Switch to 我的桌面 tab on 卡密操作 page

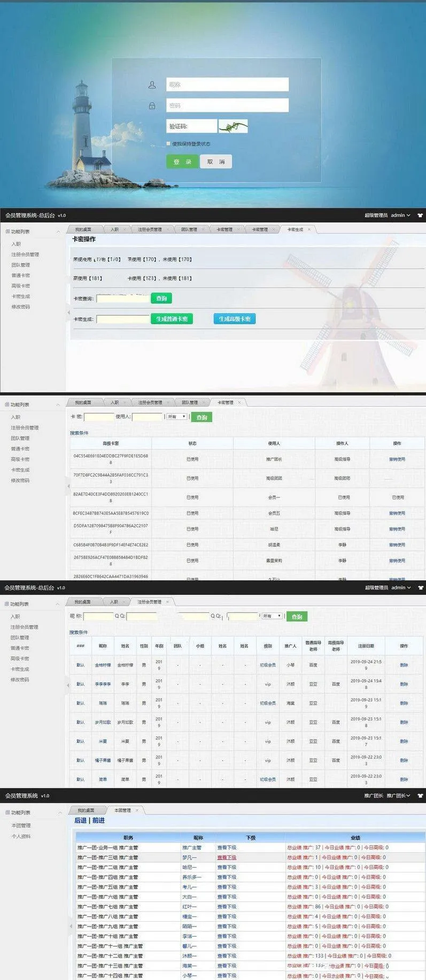pyautogui.click(x=83, y=229)
